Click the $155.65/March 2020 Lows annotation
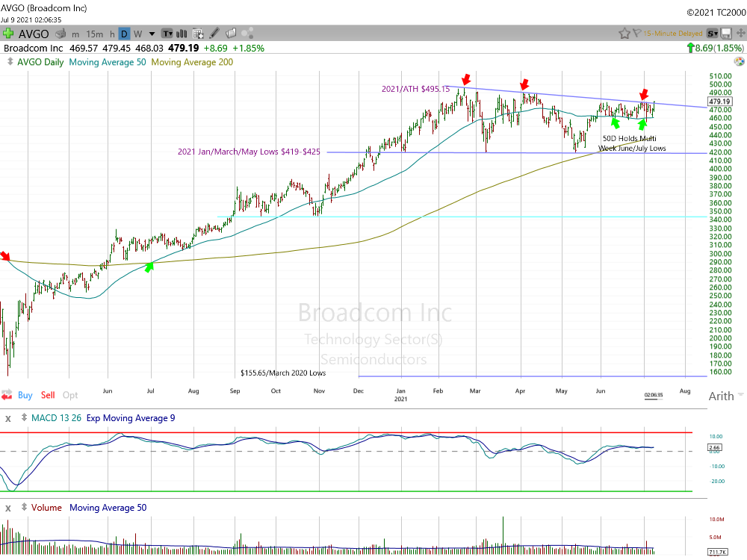The width and height of the screenshot is (747, 560). click(x=283, y=373)
